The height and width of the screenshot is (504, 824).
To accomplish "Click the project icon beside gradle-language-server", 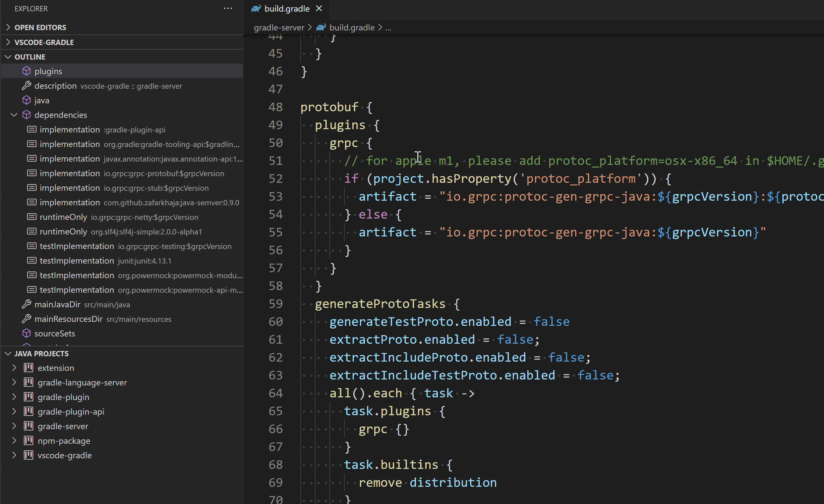I will pos(29,382).
